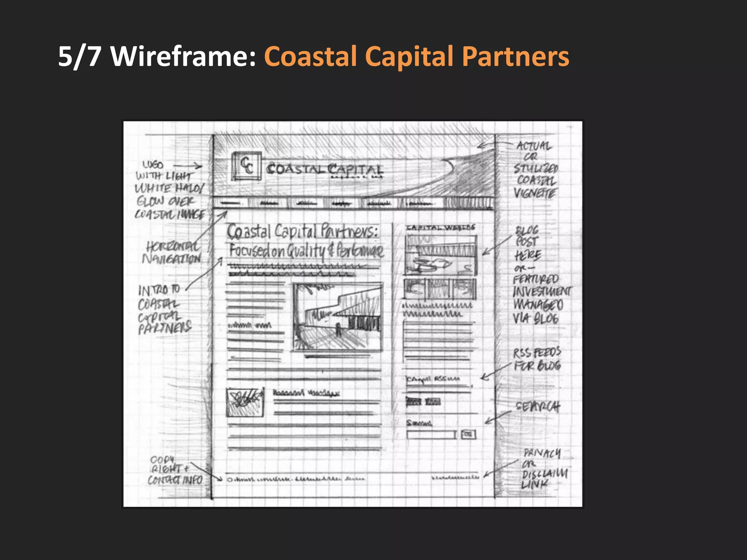
Task: Click the "COPY RIGHT + CONTACT INFO" annotation
Action: tap(175, 471)
